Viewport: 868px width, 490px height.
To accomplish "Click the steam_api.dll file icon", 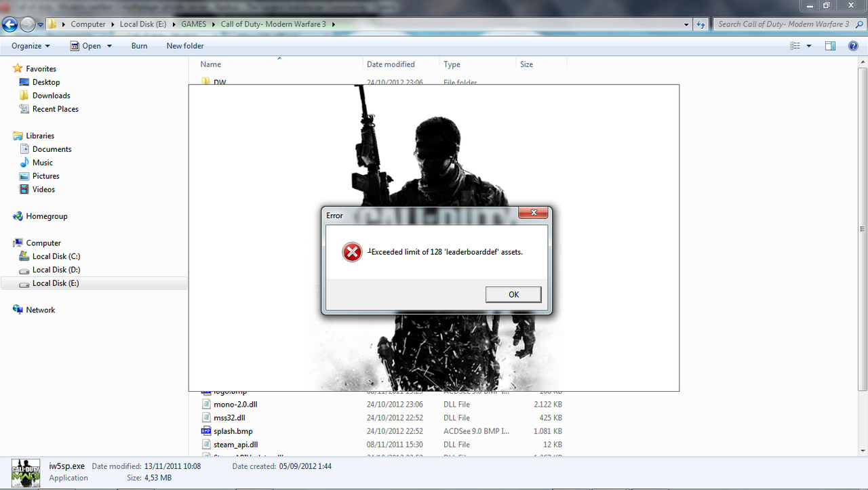I will tap(206, 445).
